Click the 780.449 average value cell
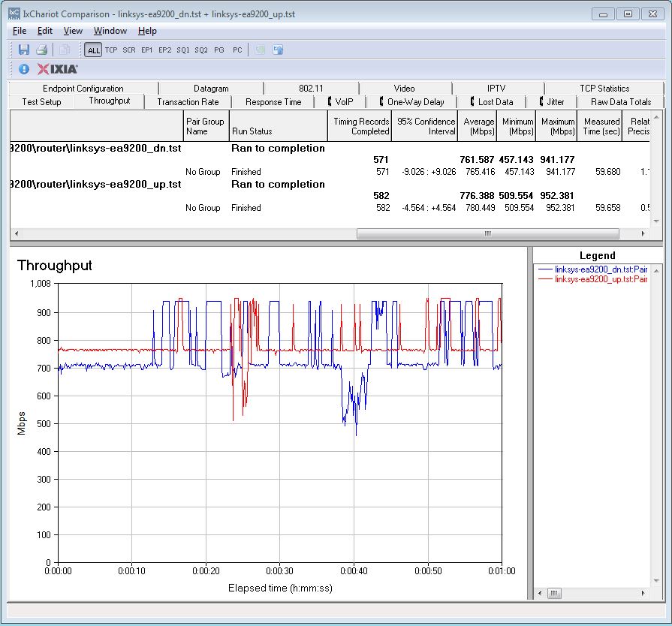 [x=480, y=208]
